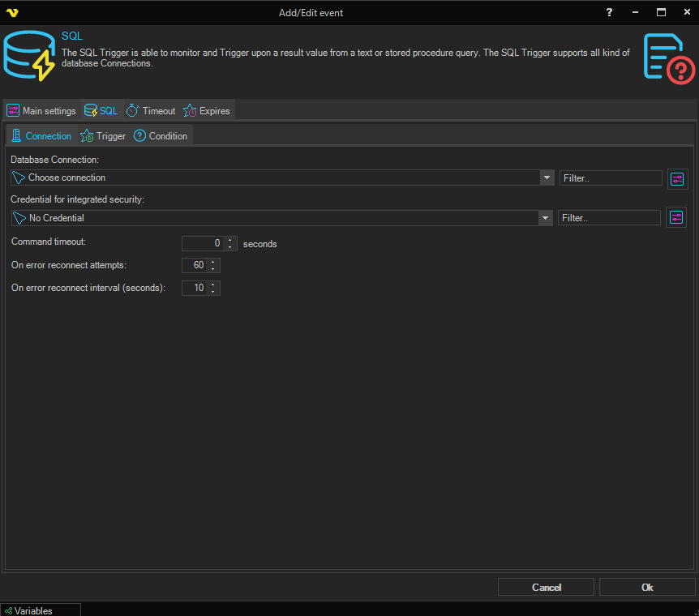The height and width of the screenshot is (616, 699).
Task: Switch to the Trigger sub-tab
Action: (104, 136)
